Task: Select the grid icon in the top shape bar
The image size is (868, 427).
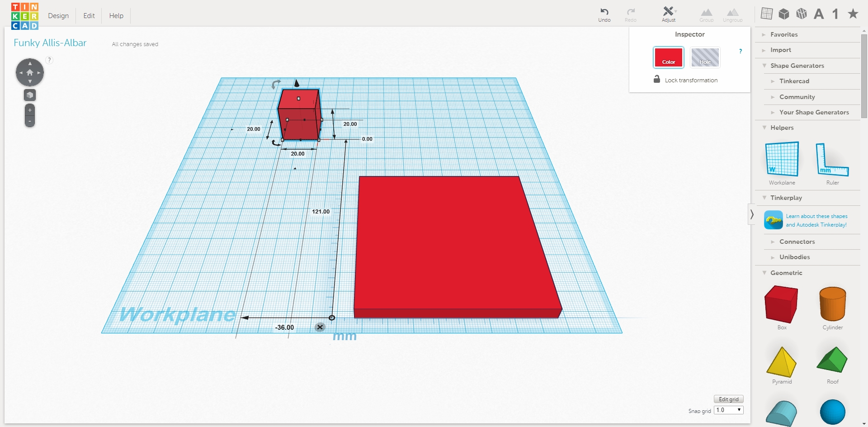Action: pos(767,14)
